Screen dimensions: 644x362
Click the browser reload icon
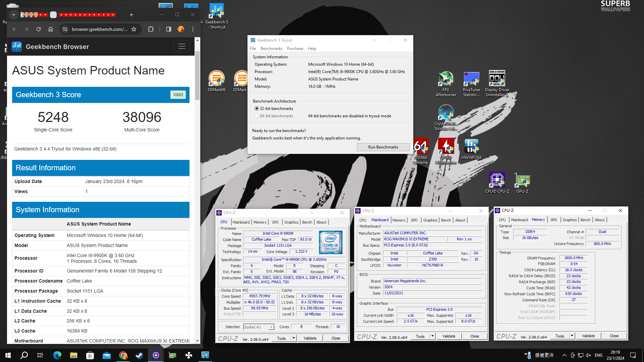point(39,29)
